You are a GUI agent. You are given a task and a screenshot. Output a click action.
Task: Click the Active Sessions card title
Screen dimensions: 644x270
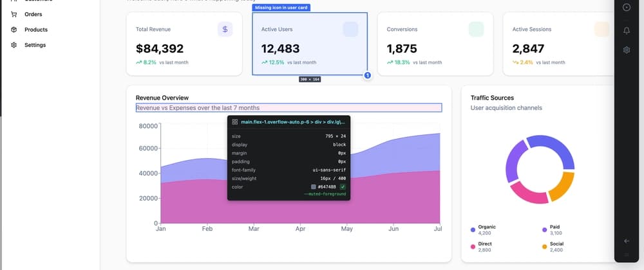tap(532, 30)
